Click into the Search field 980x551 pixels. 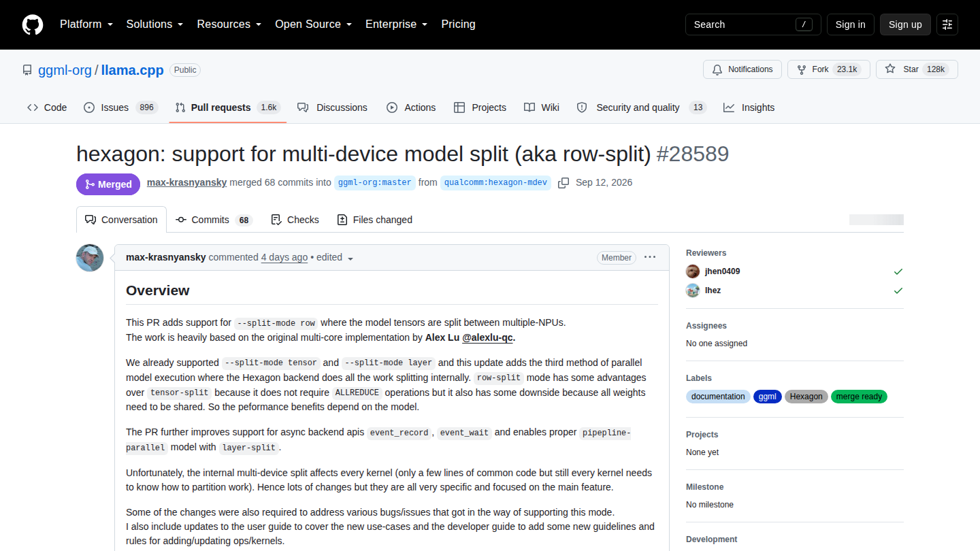(753, 24)
